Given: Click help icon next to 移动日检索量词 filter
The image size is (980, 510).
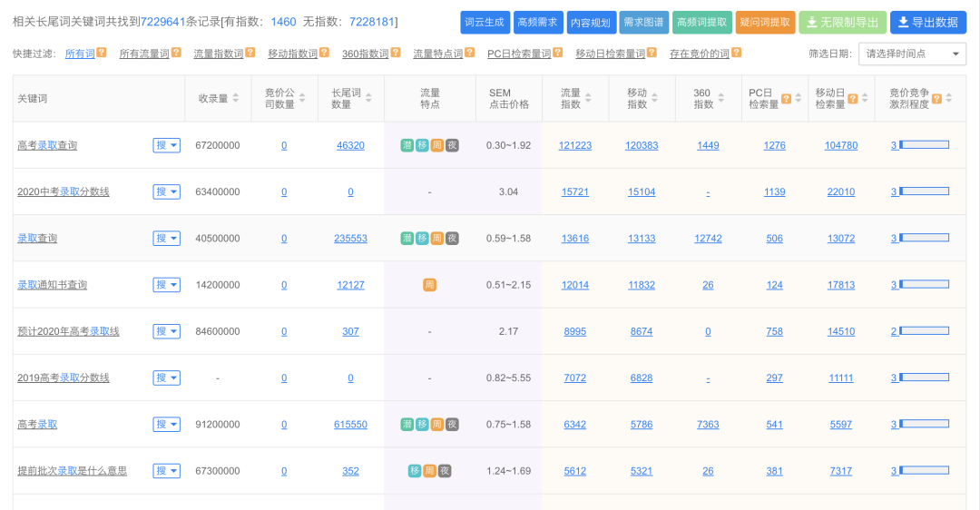Looking at the screenshot, I should (652, 54).
